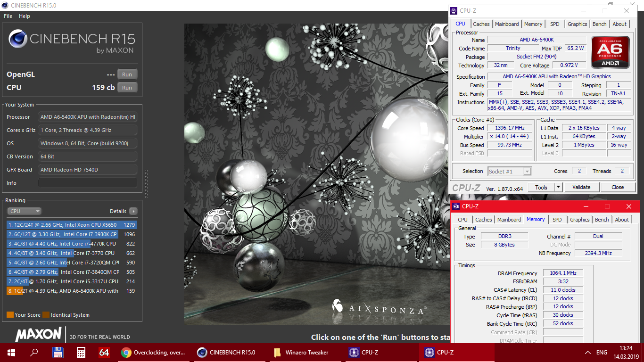Screen dimensions: 644x362
Task: Select Intel Xeon X5650 ranking entry
Action: (72, 225)
